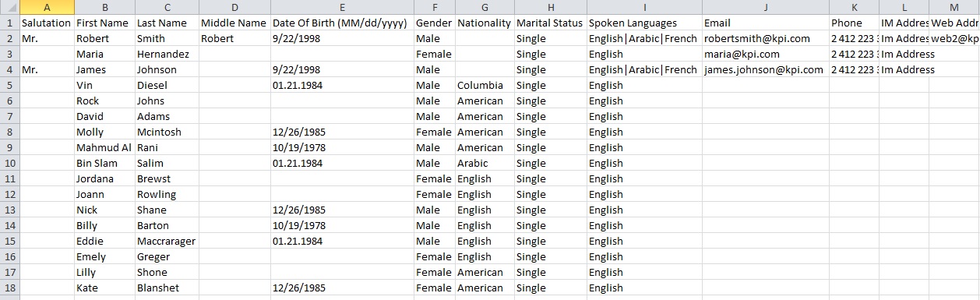
Task: Select column J header
Action: pos(766,7)
